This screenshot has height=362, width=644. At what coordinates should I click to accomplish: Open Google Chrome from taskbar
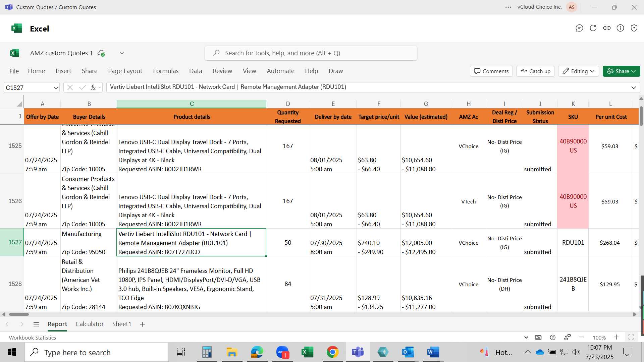tap(332, 352)
